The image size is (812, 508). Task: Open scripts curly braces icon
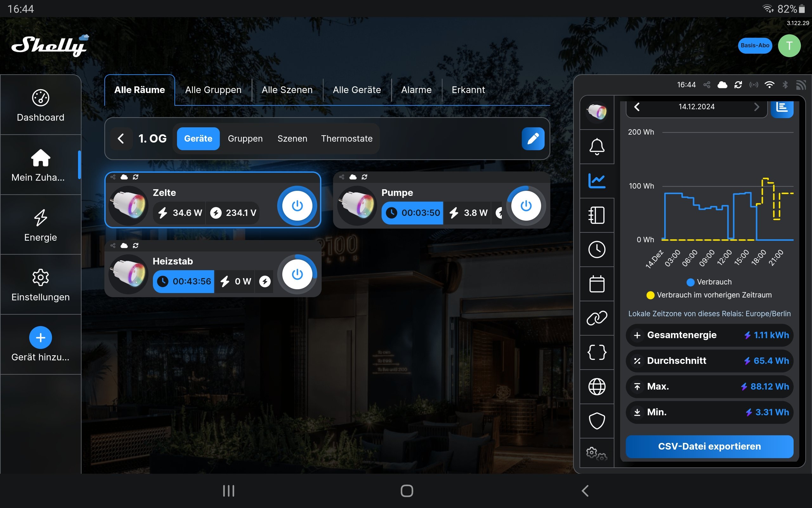tap(597, 352)
